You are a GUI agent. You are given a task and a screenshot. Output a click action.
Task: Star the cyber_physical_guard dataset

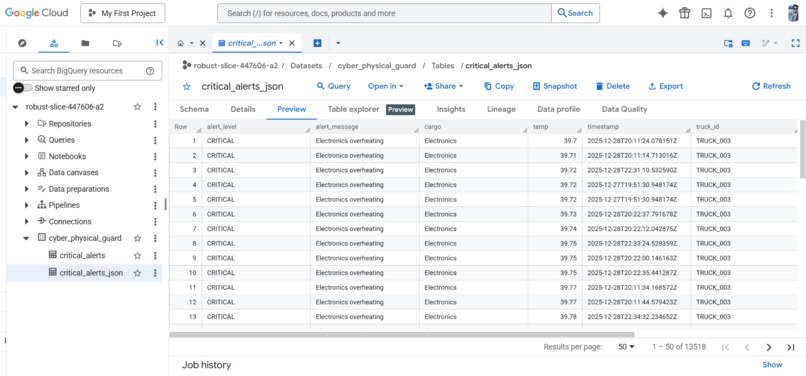point(137,238)
